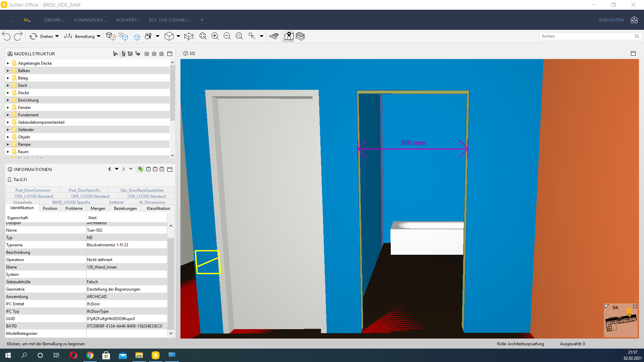Open the BCF LIVE CONNEC... tab
The width and height of the screenshot is (644, 362).
(x=170, y=20)
